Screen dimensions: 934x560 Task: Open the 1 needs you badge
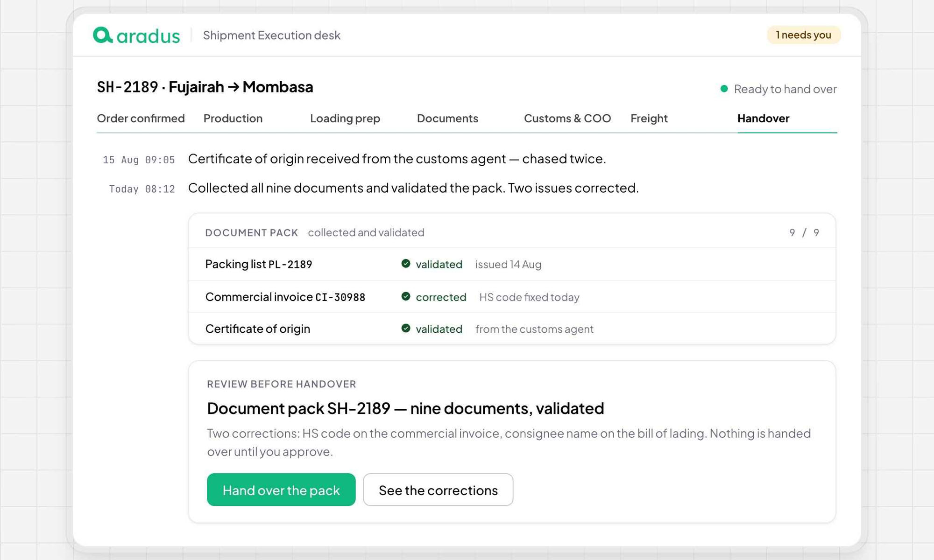(803, 35)
